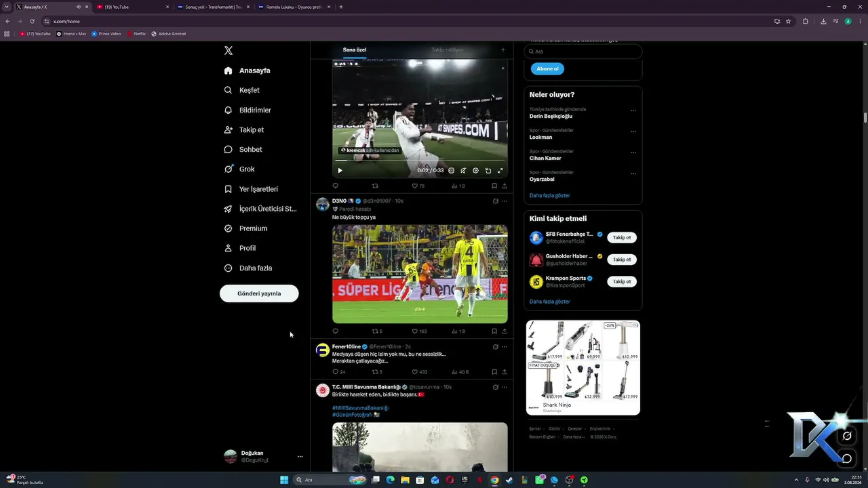Screen dimensions: 868x488
Task: Open Grok action on D3NO post
Action: [x=496, y=201]
